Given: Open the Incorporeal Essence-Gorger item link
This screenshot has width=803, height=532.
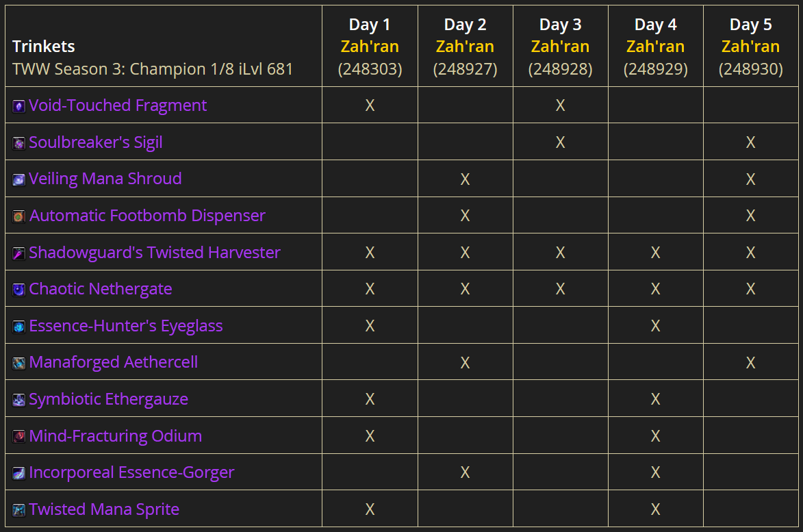Looking at the screenshot, I should [131, 472].
